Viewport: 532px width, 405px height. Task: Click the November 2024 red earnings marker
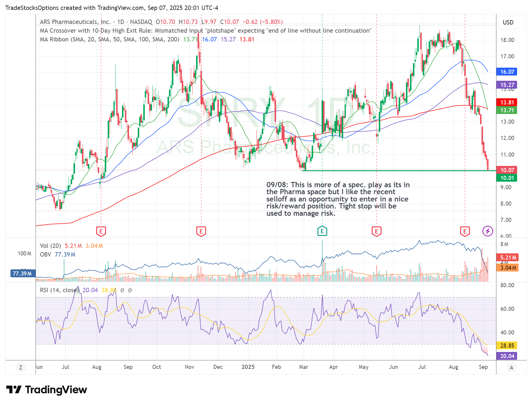click(x=201, y=231)
